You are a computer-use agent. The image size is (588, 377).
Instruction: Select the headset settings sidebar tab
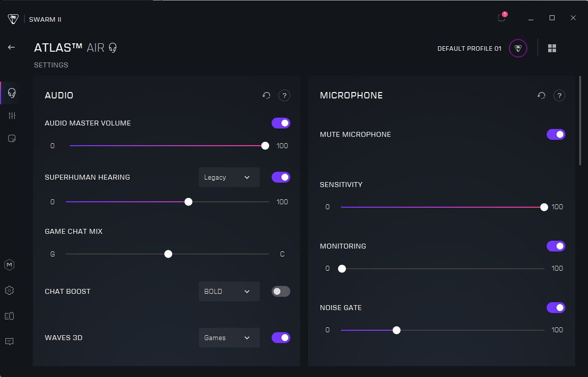tap(12, 93)
